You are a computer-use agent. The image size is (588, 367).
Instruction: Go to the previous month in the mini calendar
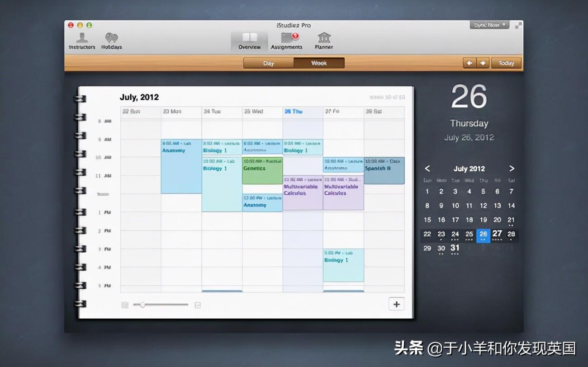tap(427, 169)
